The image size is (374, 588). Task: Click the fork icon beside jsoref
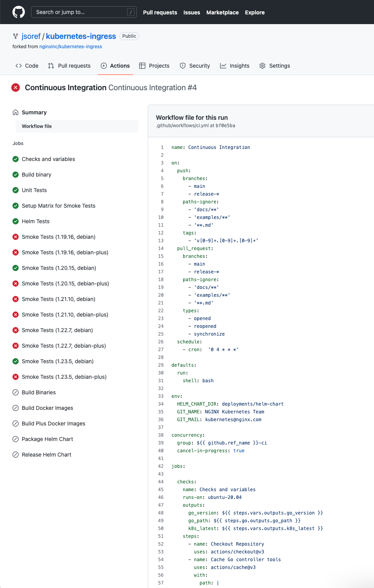[16, 36]
